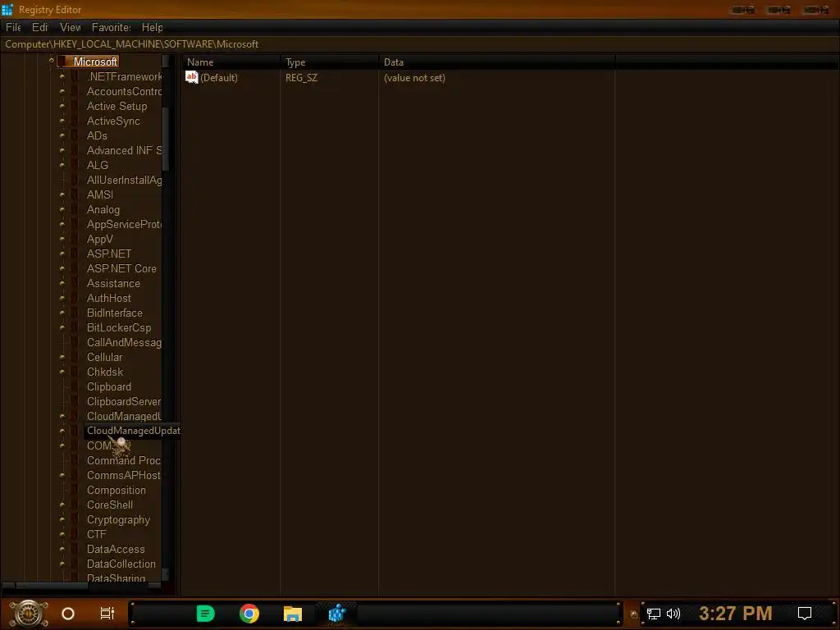Select the CoreShell key
Image resolution: width=840 pixels, height=630 pixels.
coord(110,505)
